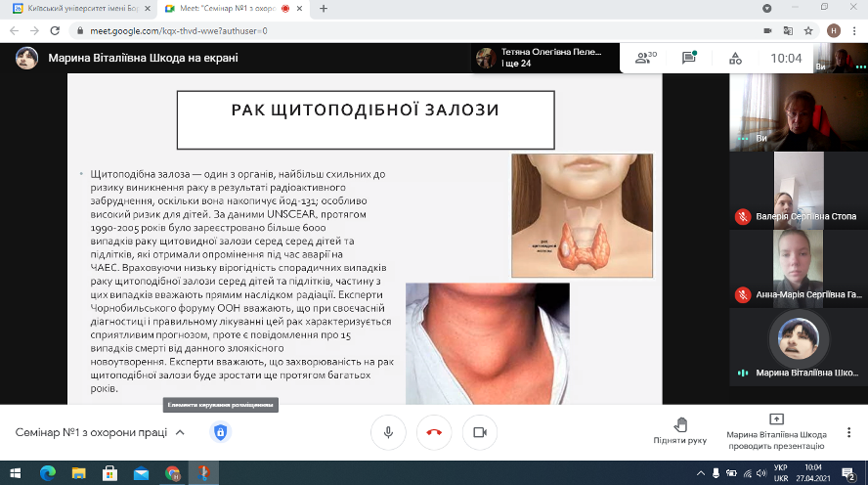Click the presentation status button
868x485 pixels.
tap(776, 430)
